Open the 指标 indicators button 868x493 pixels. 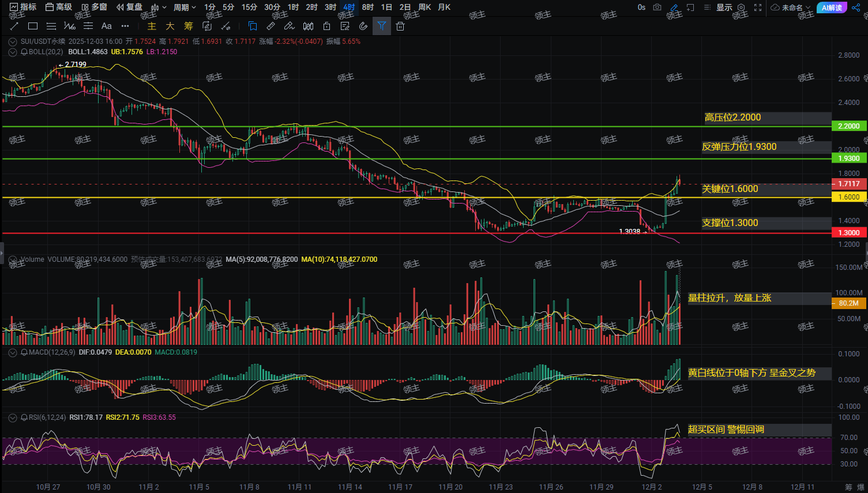(23, 7)
